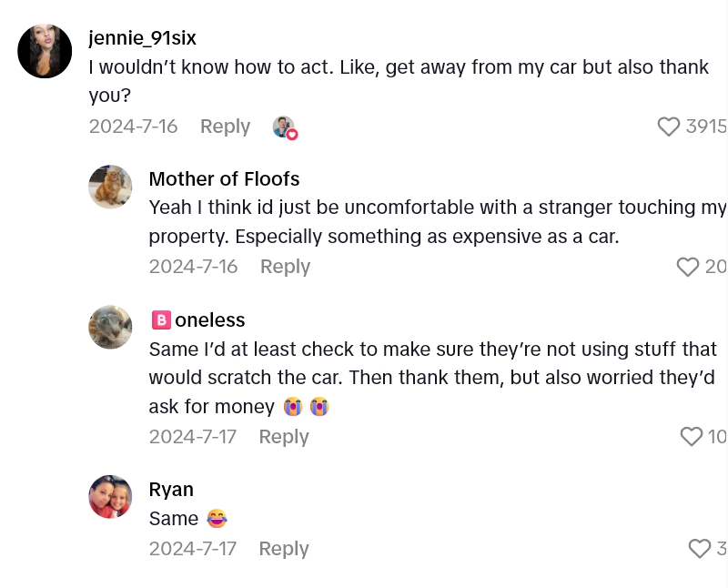Like jennie_91six's comment with the heart

(669, 127)
